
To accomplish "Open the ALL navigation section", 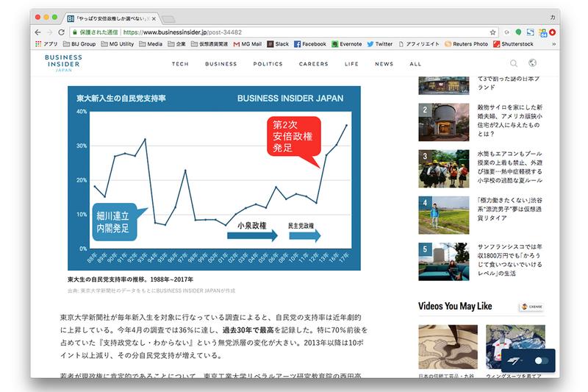I will pos(415,64).
